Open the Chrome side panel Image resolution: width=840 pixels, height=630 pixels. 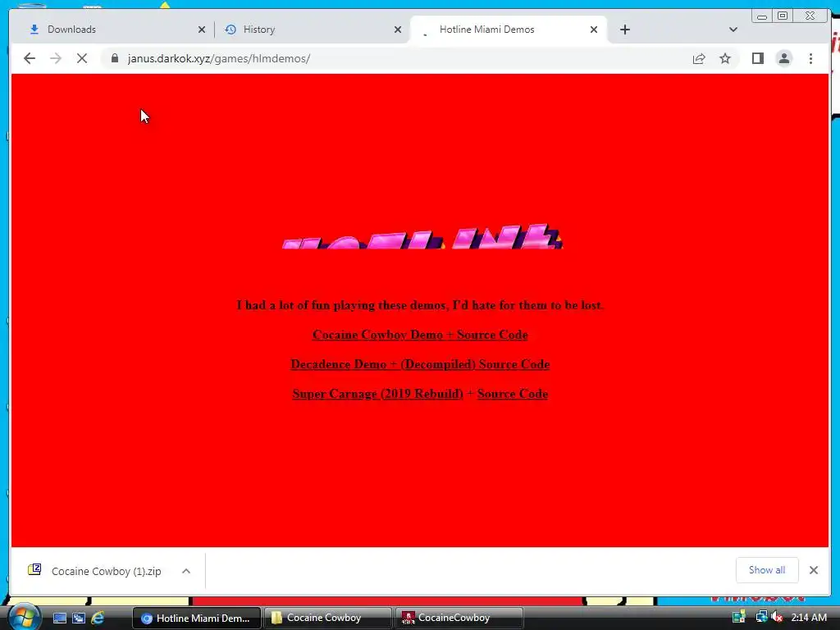[x=757, y=58]
